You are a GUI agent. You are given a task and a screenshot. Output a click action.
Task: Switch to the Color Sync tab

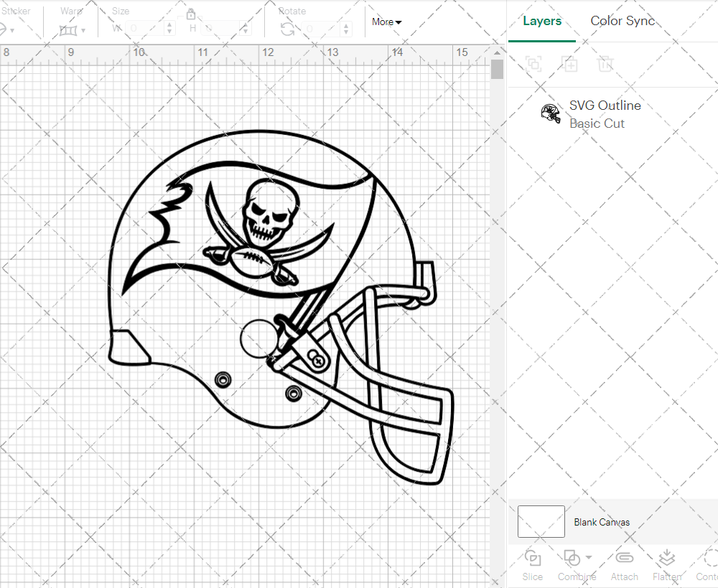(x=623, y=21)
